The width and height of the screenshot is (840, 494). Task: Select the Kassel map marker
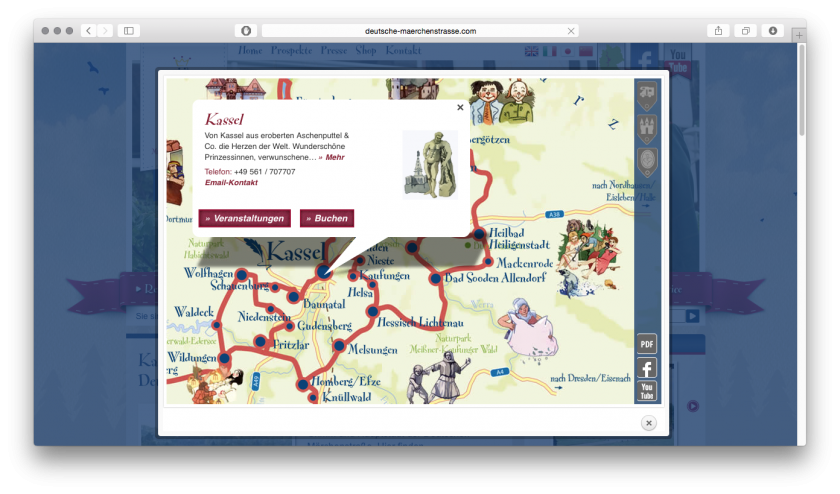point(324,272)
